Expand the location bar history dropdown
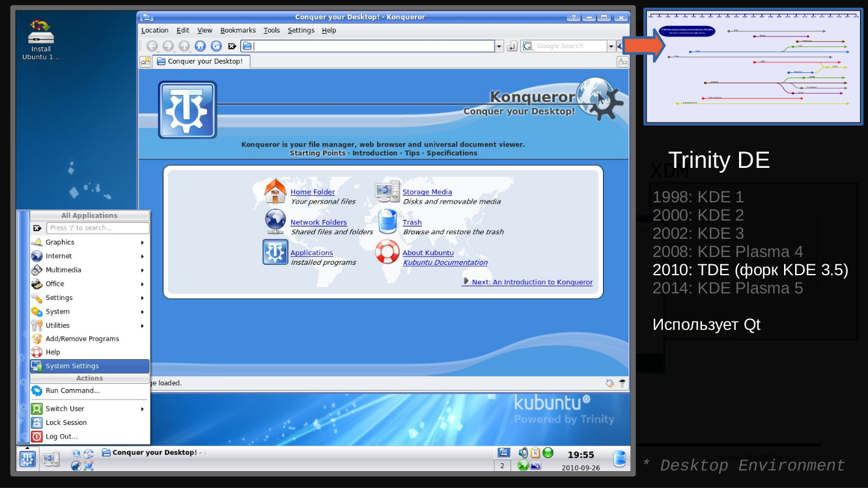 (499, 46)
